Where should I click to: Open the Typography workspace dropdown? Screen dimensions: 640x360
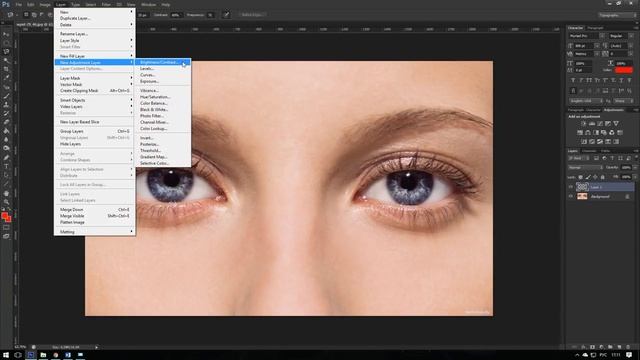[x=618, y=15]
